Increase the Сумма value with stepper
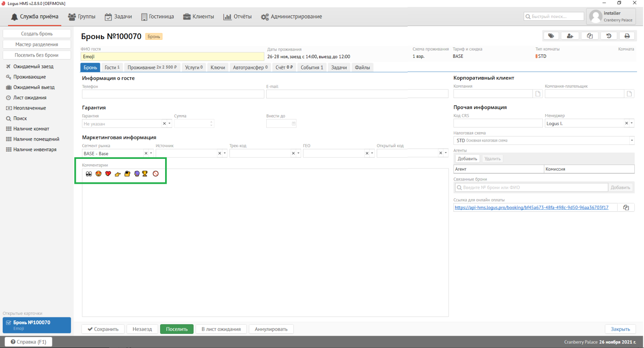 point(211,122)
